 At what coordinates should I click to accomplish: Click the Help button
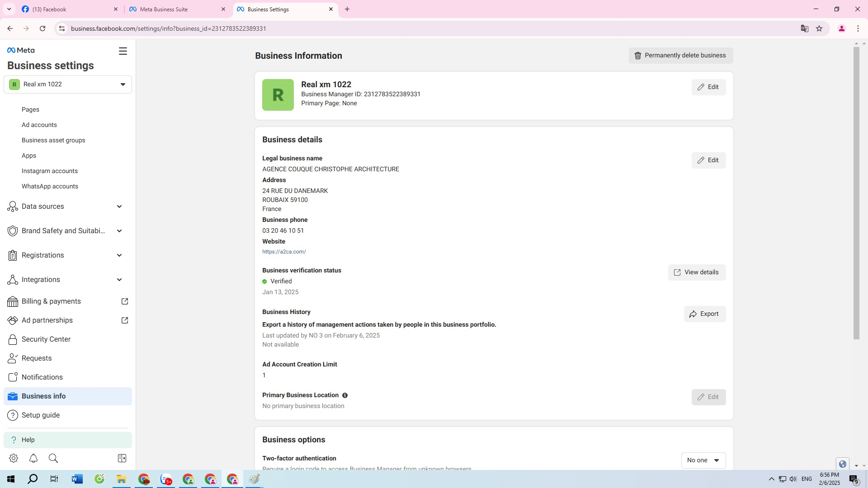tap(68, 440)
